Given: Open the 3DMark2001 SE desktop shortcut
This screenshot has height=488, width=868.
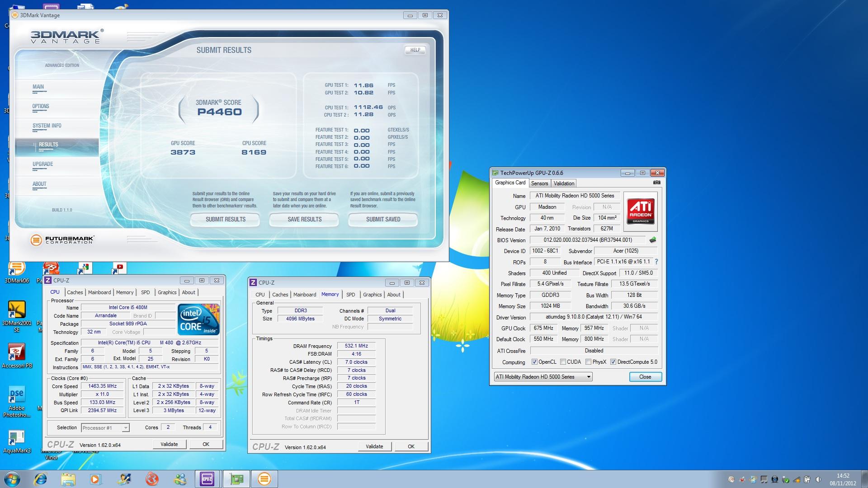Looking at the screenshot, I should tap(16, 316).
